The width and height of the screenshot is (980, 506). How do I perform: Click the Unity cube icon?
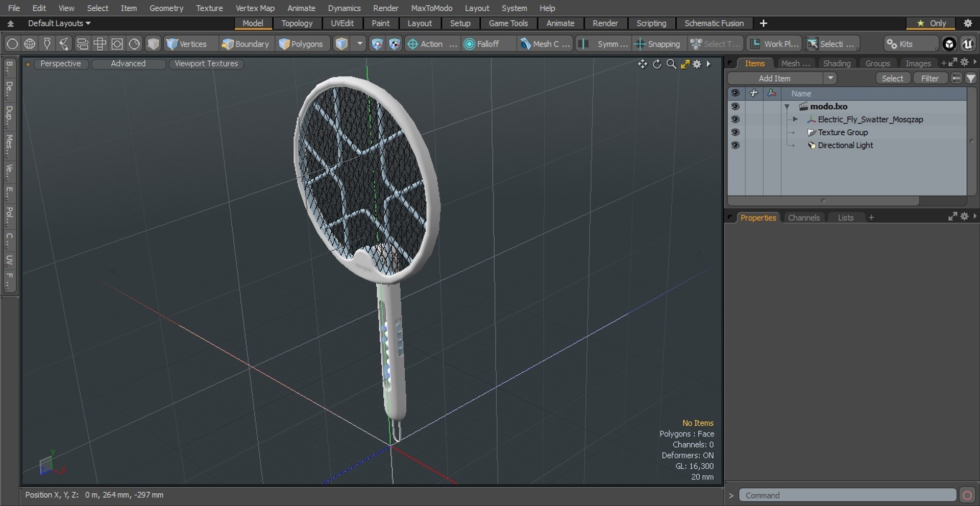tap(949, 44)
